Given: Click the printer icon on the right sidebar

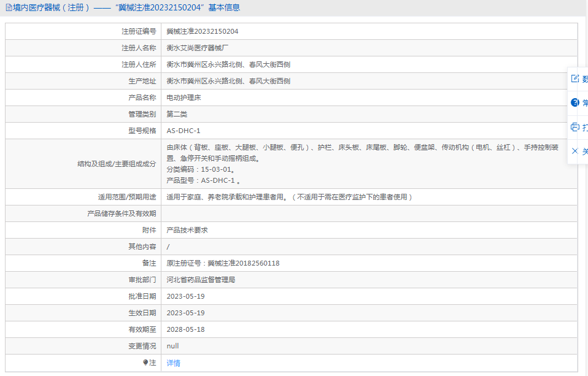Looking at the screenshot, I should 575,127.
